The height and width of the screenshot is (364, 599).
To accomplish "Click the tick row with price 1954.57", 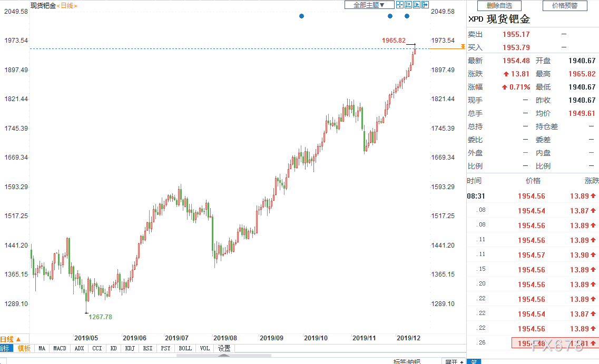I will pyautogui.click(x=533, y=255).
